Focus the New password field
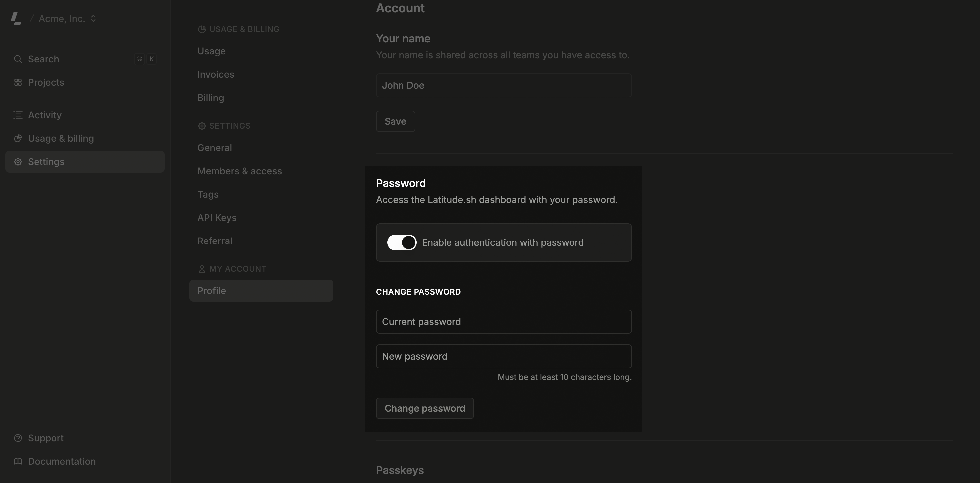The width and height of the screenshot is (980, 483). point(504,356)
